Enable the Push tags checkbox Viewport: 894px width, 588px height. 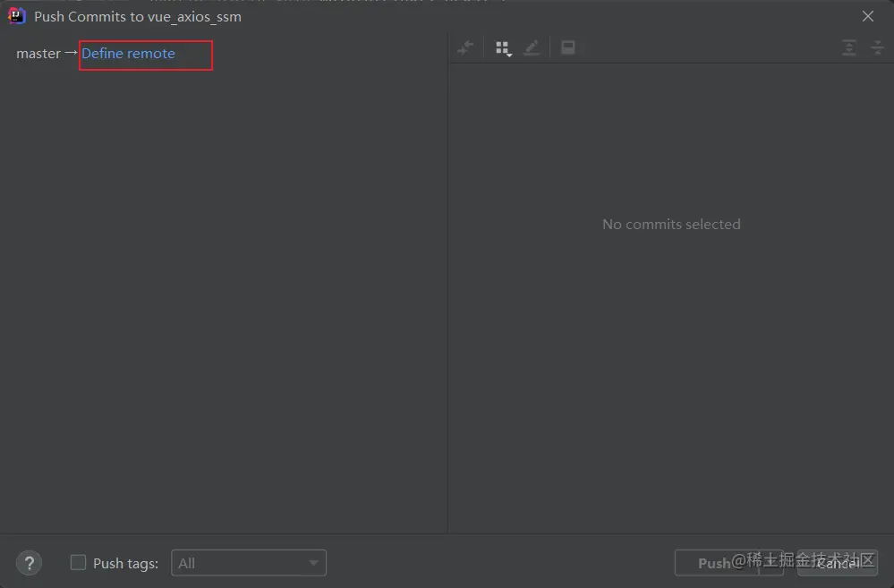click(x=78, y=562)
